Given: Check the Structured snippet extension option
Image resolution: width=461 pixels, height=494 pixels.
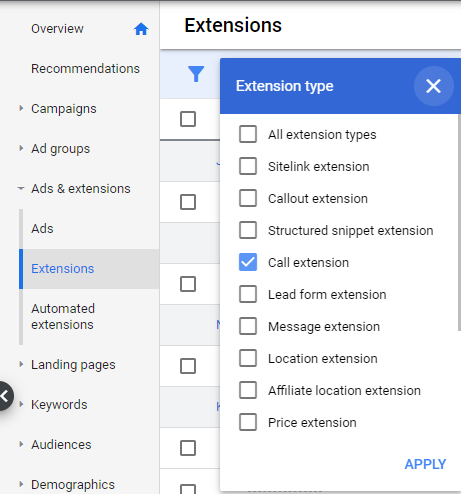Looking at the screenshot, I should point(248,230).
